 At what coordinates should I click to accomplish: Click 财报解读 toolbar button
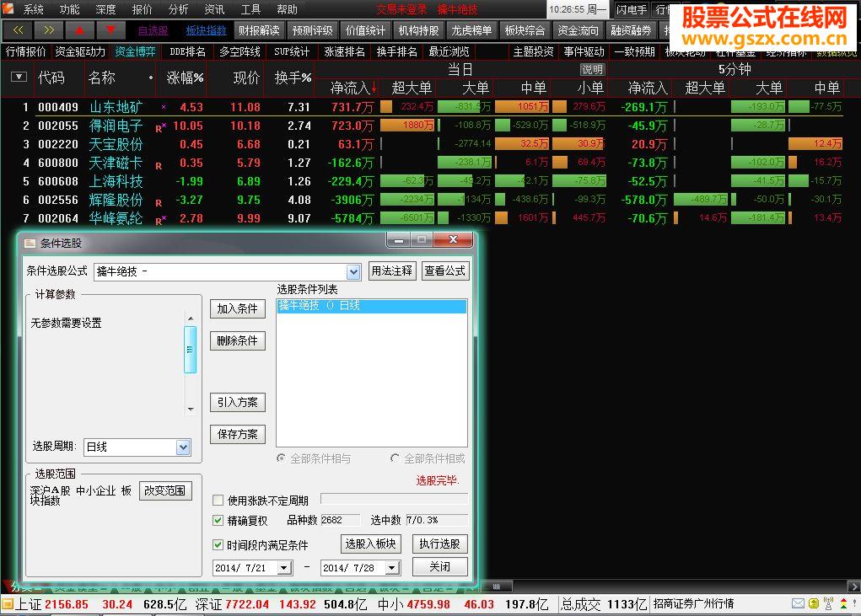[259, 30]
